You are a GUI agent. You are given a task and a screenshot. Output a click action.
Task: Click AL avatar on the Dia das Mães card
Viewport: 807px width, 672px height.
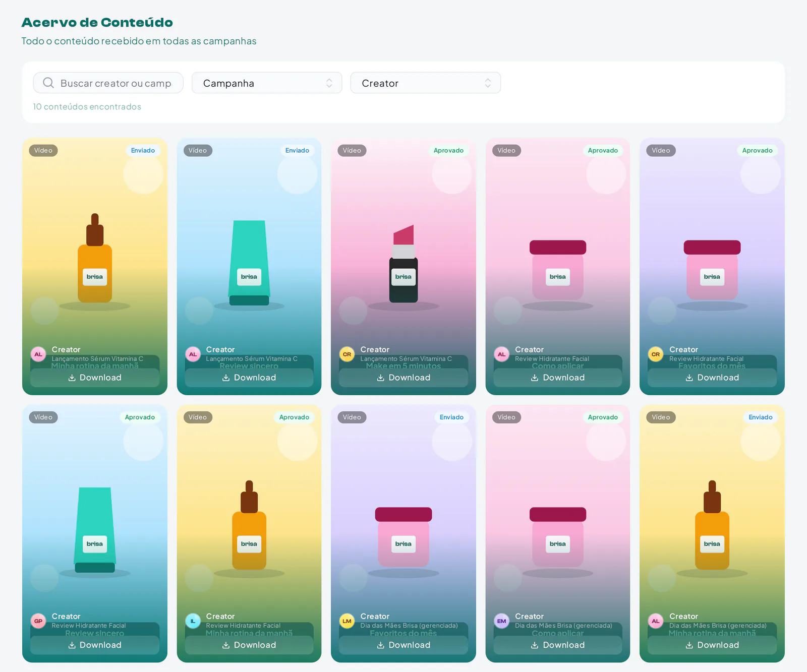click(656, 621)
